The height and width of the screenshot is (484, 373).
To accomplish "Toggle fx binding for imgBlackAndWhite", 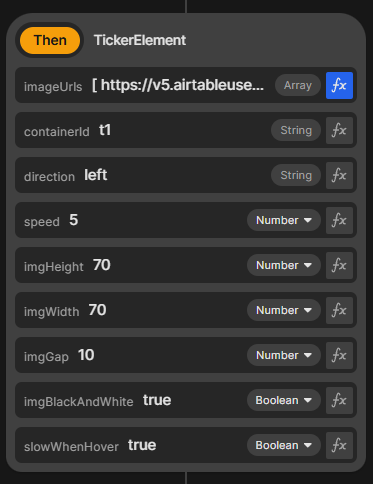I will (339, 400).
